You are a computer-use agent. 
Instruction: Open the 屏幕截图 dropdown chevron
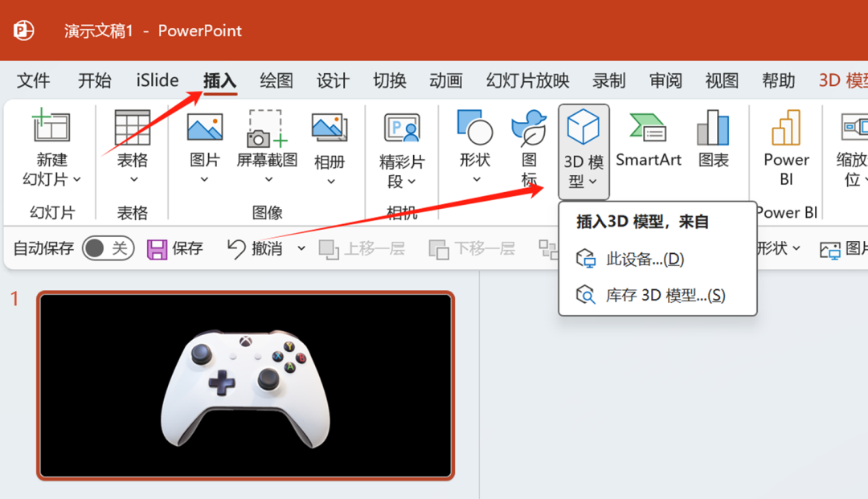pyautogui.click(x=268, y=180)
